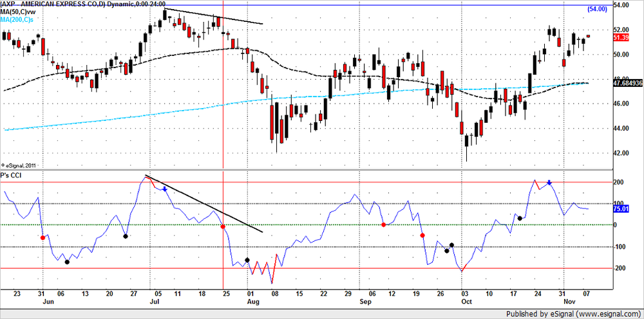This screenshot has width=644, height=319.
Task: Select the MA(50,C)vw indicator label
Action: (19, 13)
